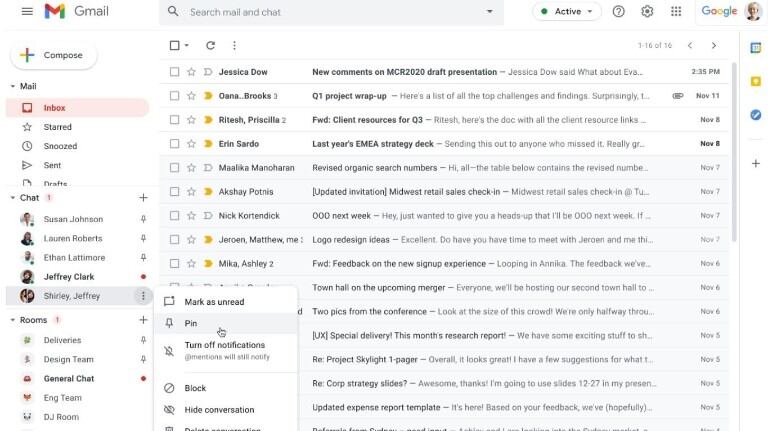Choose Block in the context menu
Screen dimensions: 768x431
click(226, 388)
